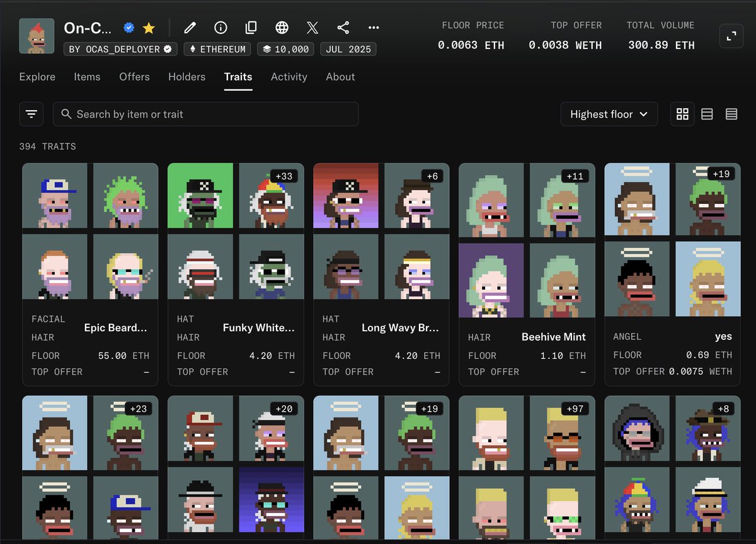Switch to large grid view

pos(682,114)
